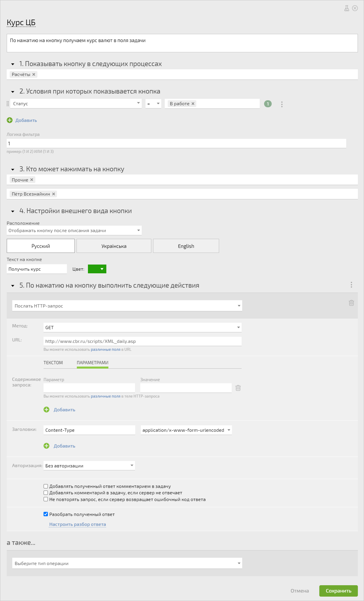Edit the Текст на кнопке field
The width and height of the screenshot is (364, 601).
[x=37, y=269]
